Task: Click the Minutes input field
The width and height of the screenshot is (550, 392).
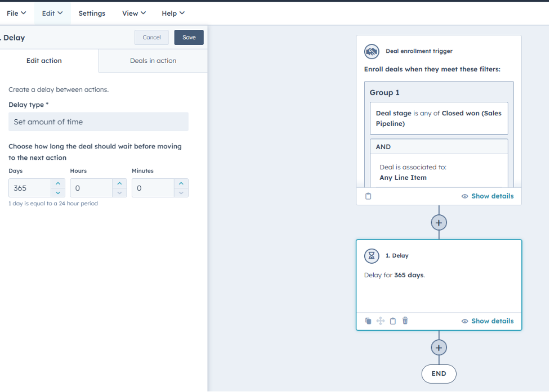Action: (153, 188)
